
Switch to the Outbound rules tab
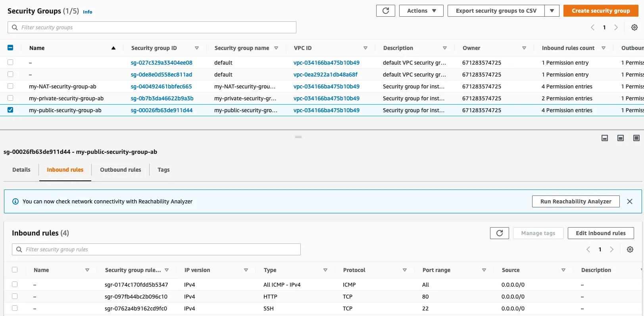120,170
